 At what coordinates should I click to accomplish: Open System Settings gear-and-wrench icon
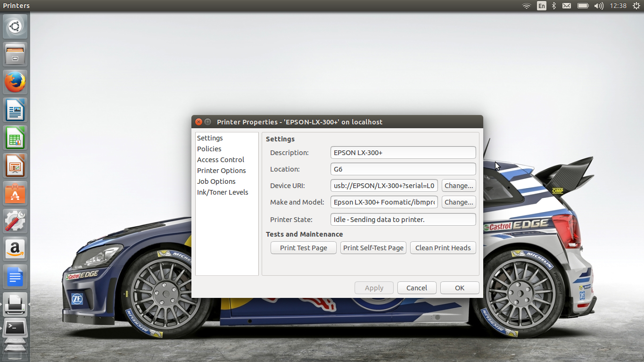(15, 221)
